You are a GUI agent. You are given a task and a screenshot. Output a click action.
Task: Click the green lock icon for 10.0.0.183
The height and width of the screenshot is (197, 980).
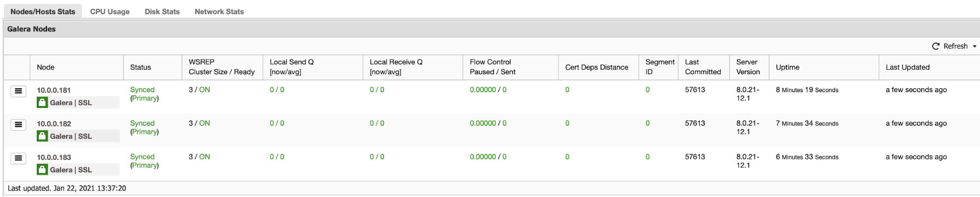43,170
